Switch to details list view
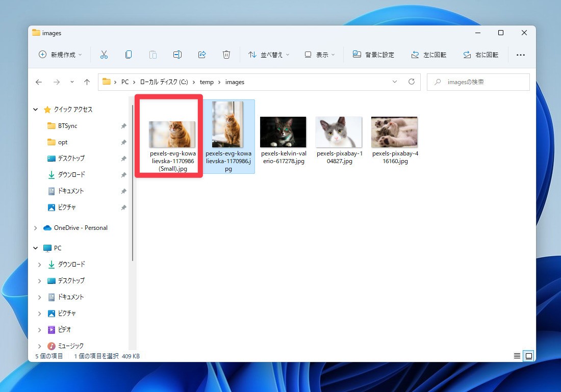 click(x=517, y=356)
